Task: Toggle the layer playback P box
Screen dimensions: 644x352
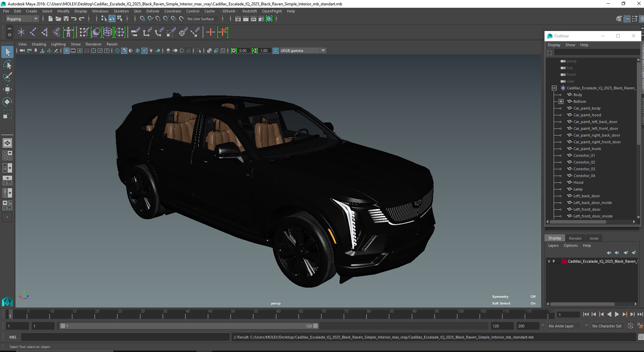Action: [554, 261]
